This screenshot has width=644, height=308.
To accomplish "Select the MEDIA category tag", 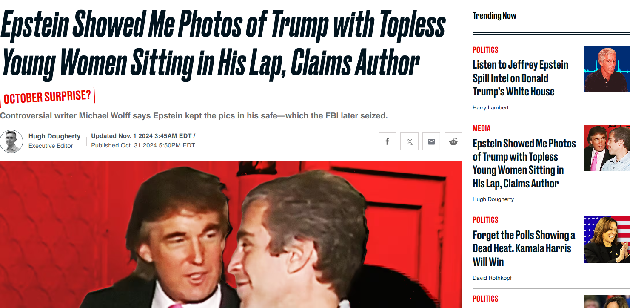I will tap(482, 128).
